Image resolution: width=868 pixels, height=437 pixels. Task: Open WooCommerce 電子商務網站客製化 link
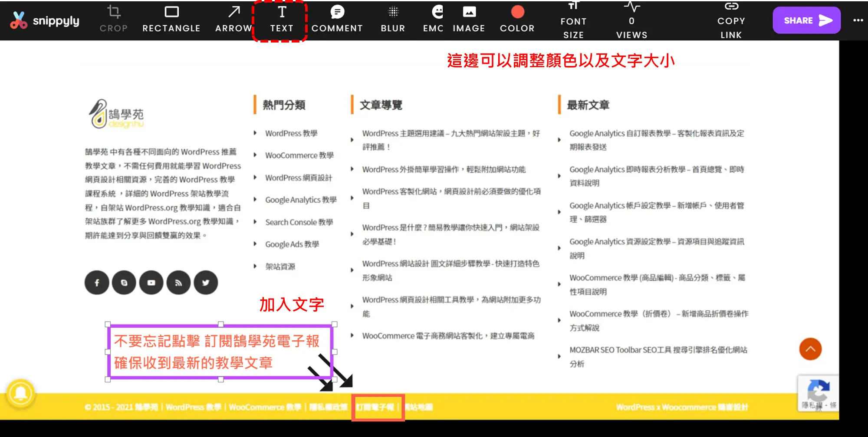(x=448, y=336)
